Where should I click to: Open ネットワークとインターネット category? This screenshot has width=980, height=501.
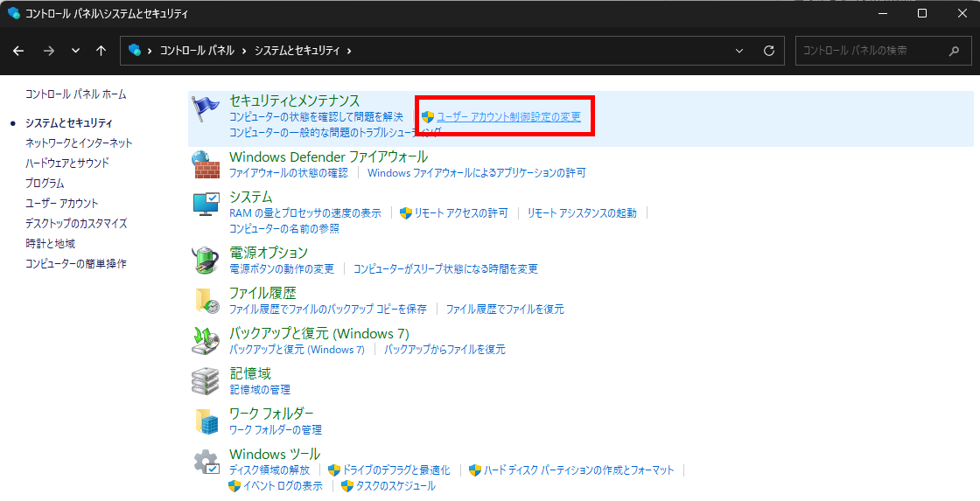pos(79,143)
